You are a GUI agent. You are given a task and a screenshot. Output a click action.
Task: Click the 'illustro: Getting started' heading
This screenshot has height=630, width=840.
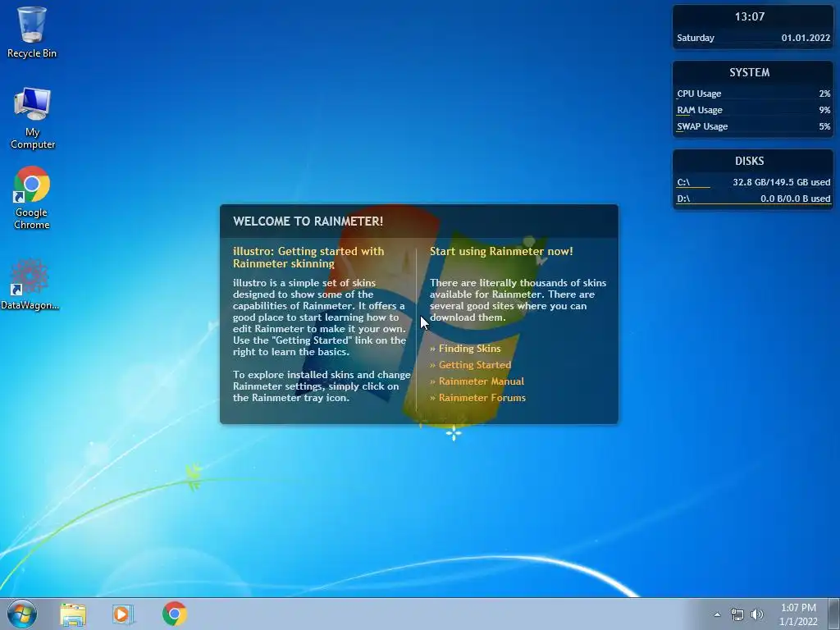308,257
